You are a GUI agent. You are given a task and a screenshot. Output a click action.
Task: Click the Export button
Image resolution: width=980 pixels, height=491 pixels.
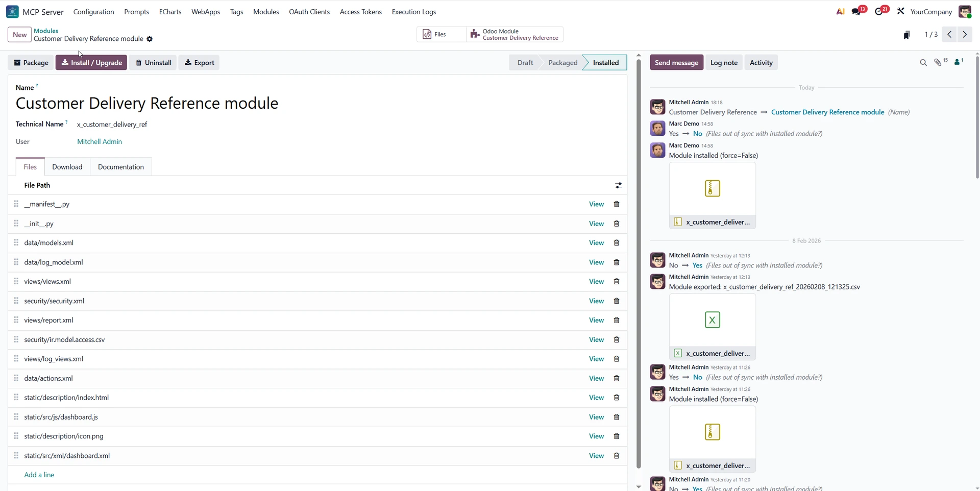coord(199,63)
